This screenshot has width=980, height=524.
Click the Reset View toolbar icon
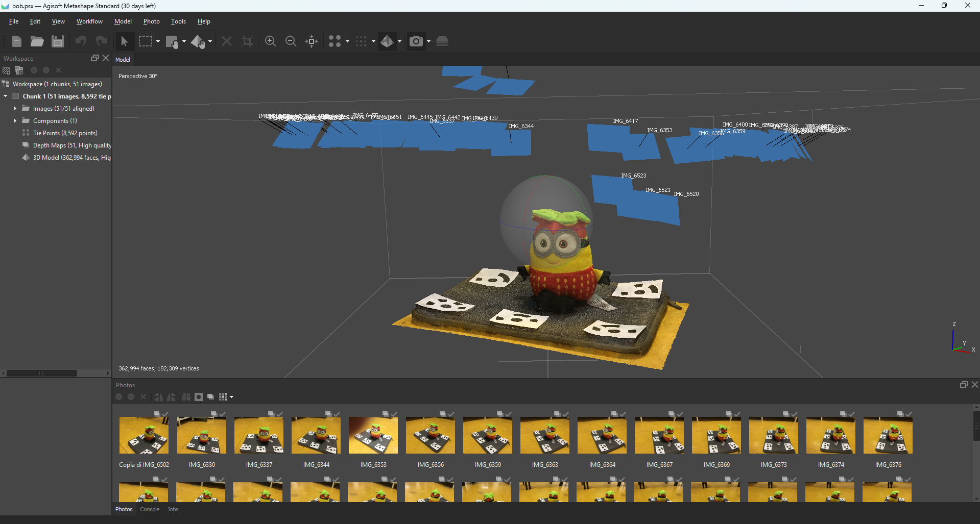coord(311,41)
